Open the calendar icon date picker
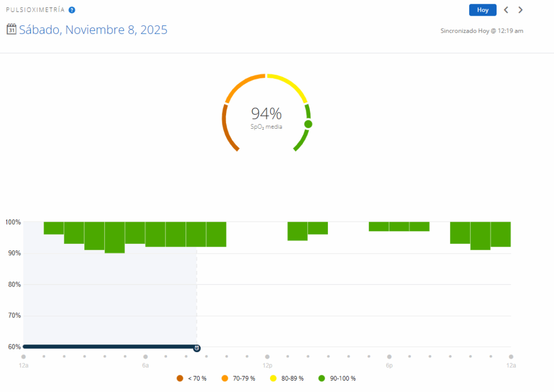Image resolution: width=554 pixels, height=392 pixels. (11, 29)
